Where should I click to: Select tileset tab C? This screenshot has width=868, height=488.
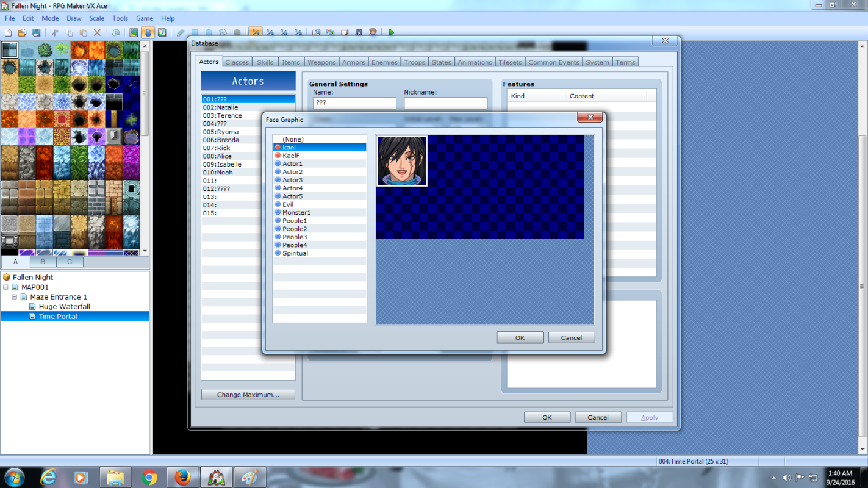70,262
